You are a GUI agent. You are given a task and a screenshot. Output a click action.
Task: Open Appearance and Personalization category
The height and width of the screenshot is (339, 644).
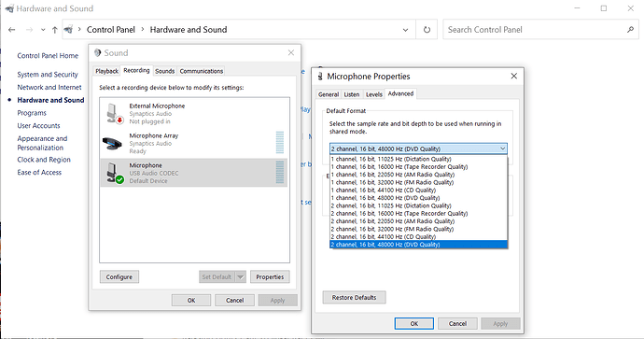click(x=42, y=143)
